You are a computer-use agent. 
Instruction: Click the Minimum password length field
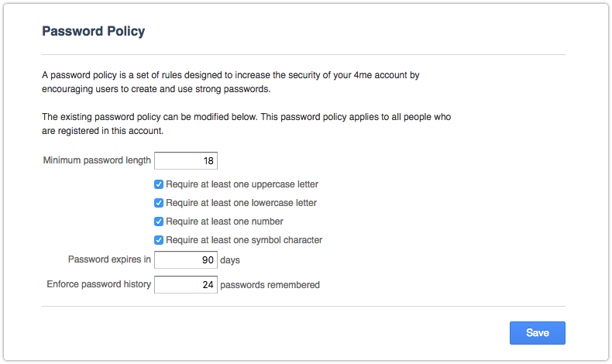click(x=186, y=161)
